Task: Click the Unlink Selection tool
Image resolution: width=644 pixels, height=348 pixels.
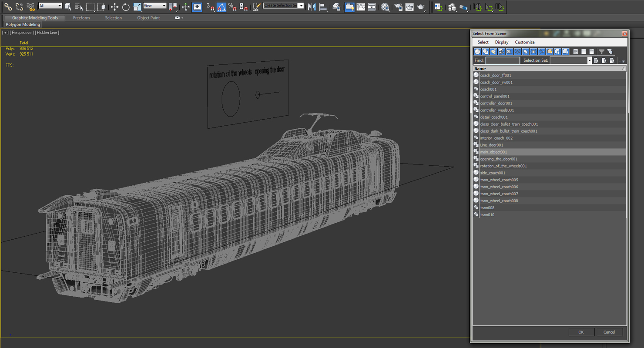Action: [x=19, y=7]
